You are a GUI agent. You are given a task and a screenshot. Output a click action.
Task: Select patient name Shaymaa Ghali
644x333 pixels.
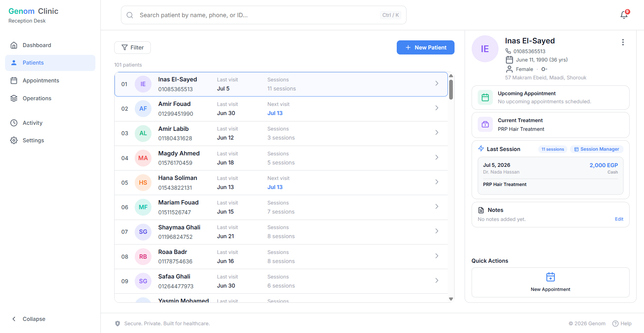pyautogui.click(x=179, y=227)
